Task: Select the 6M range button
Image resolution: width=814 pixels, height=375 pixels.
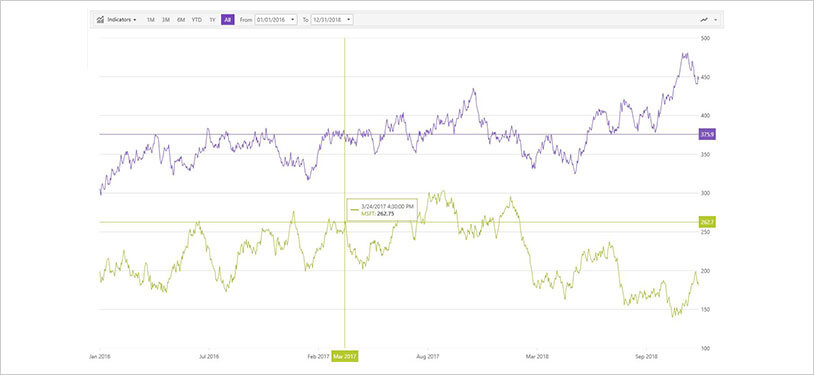Action: [181, 20]
